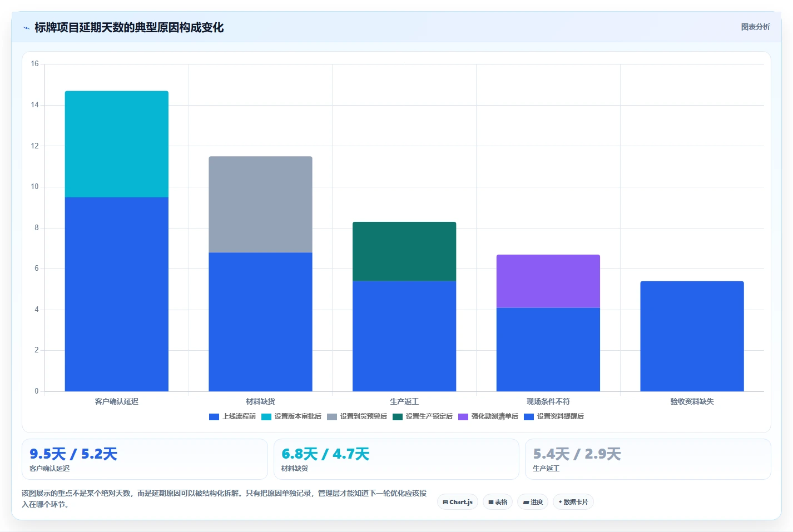This screenshot has height=532, width=793.
Task: Toggle the 设置到货预警后 legend series
Action: point(357,416)
